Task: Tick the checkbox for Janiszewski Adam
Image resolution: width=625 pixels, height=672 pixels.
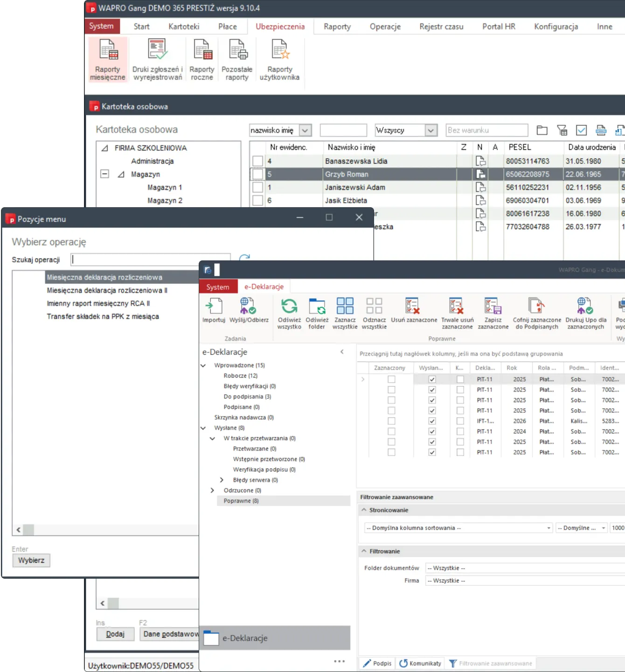Action: pos(257,187)
